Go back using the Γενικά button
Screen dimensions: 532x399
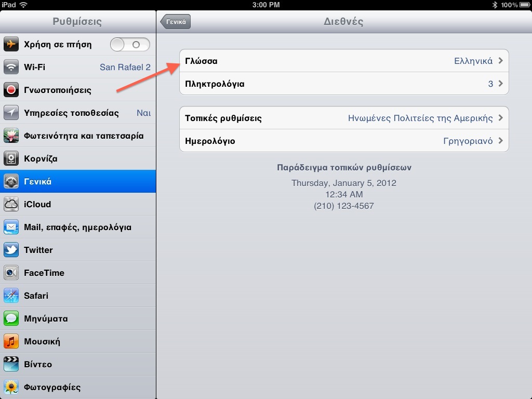click(176, 22)
